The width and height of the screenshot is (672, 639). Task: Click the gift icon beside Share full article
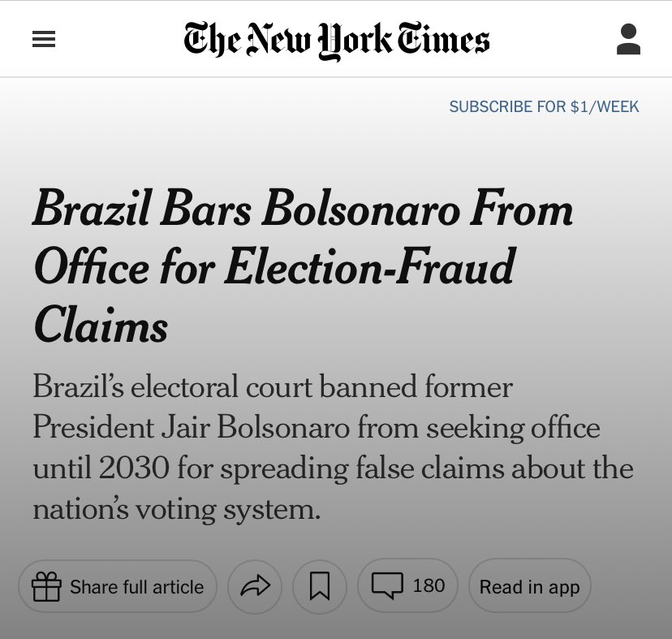coord(46,586)
